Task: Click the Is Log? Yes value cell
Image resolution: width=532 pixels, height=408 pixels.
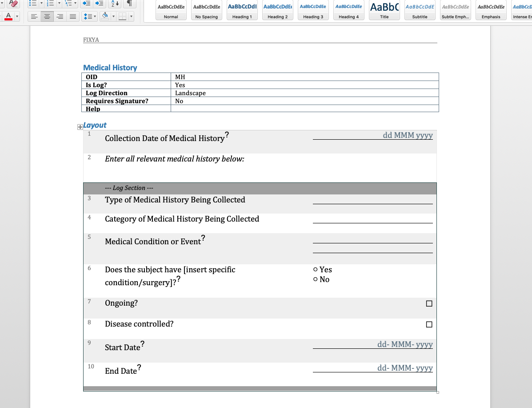Action: click(305, 85)
